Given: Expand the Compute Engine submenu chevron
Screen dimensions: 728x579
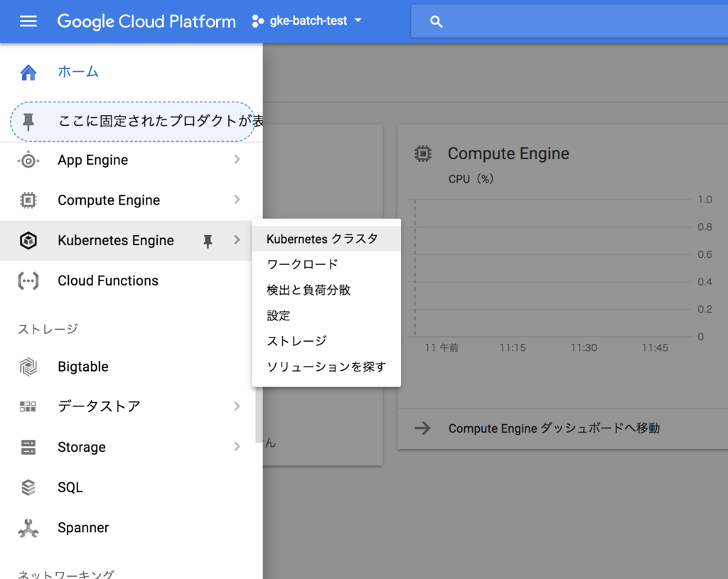Looking at the screenshot, I should 237,200.
